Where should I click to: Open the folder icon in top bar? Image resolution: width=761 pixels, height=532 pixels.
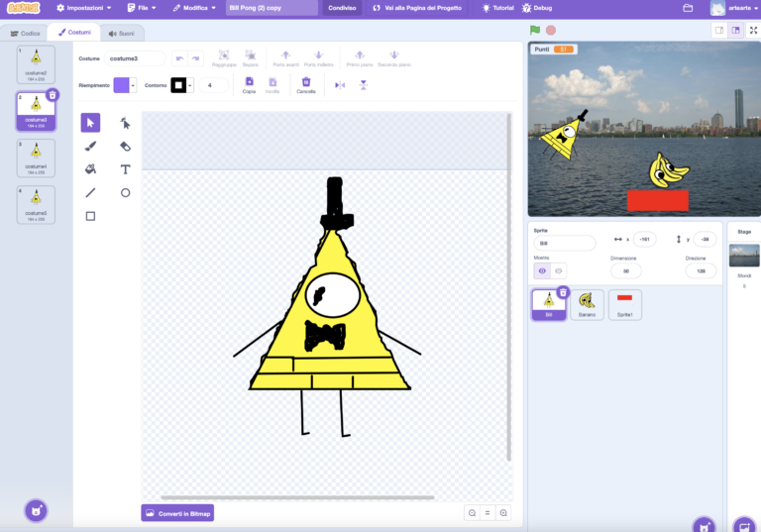click(688, 8)
